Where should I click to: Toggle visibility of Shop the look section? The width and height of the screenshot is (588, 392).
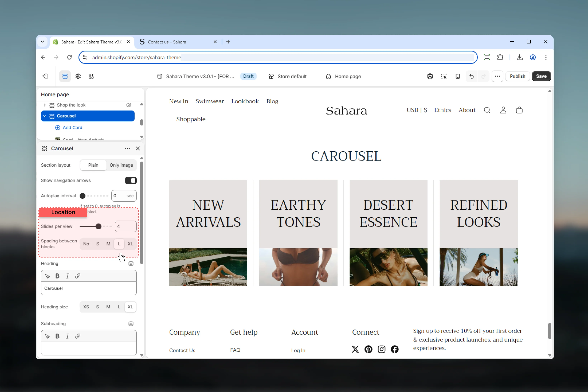[129, 105]
